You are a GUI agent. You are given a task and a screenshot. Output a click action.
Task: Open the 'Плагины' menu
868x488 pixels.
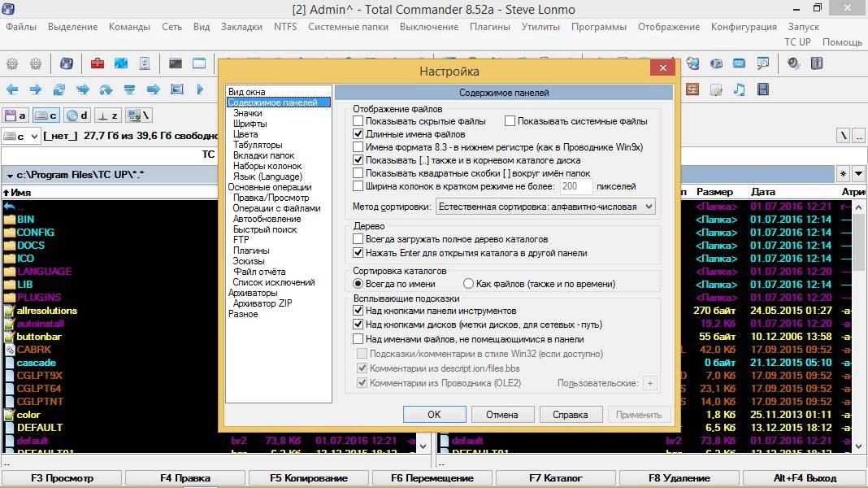490,27
